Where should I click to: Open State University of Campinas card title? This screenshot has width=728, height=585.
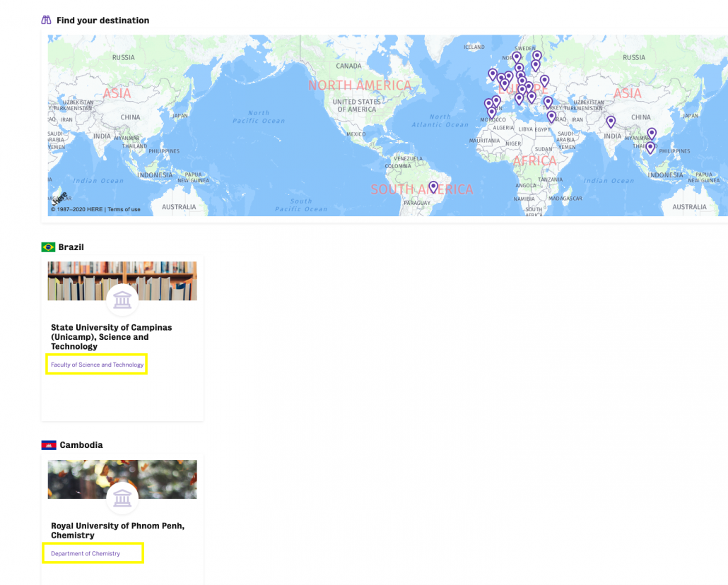coord(112,337)
